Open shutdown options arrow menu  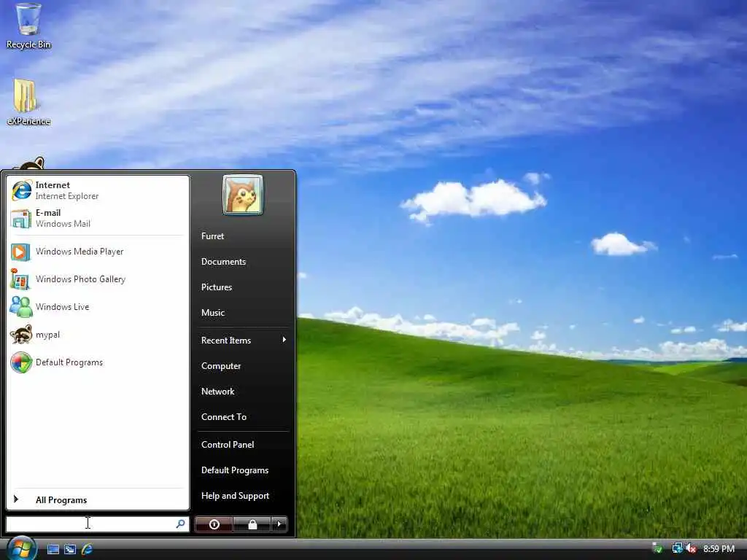point(279,524)
